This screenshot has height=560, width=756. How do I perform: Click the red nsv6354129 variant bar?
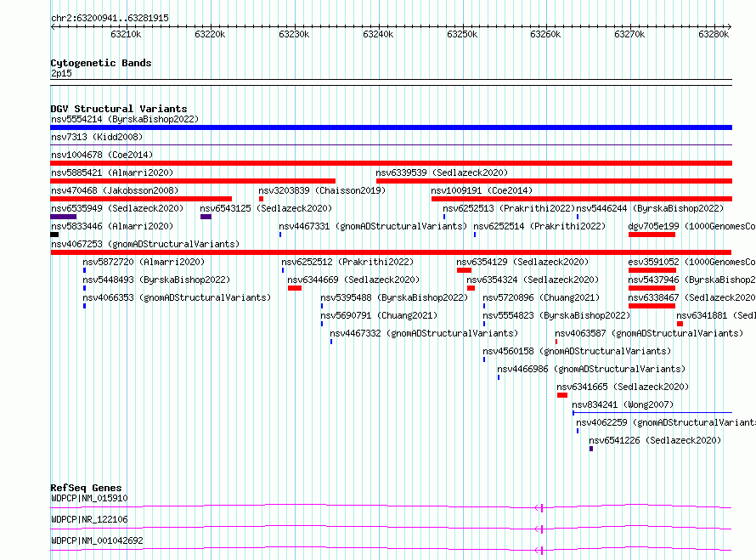[464, 270]
